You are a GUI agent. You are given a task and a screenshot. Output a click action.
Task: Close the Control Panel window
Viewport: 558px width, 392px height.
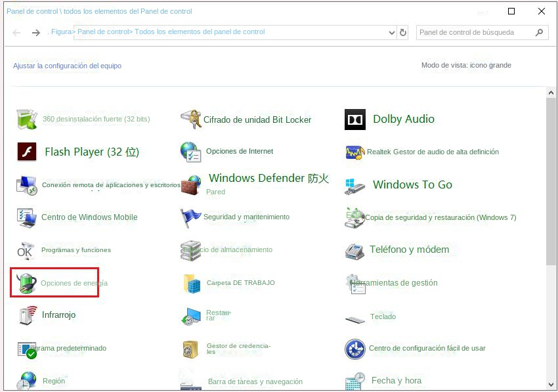(x=542, y=11)
